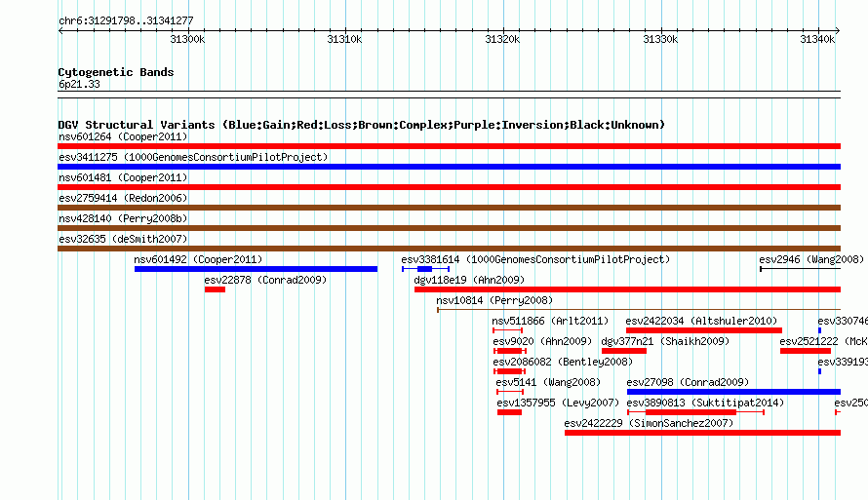
Task: Open the nsv601481 (Cooper2011) label
Action: pos(123,177)
